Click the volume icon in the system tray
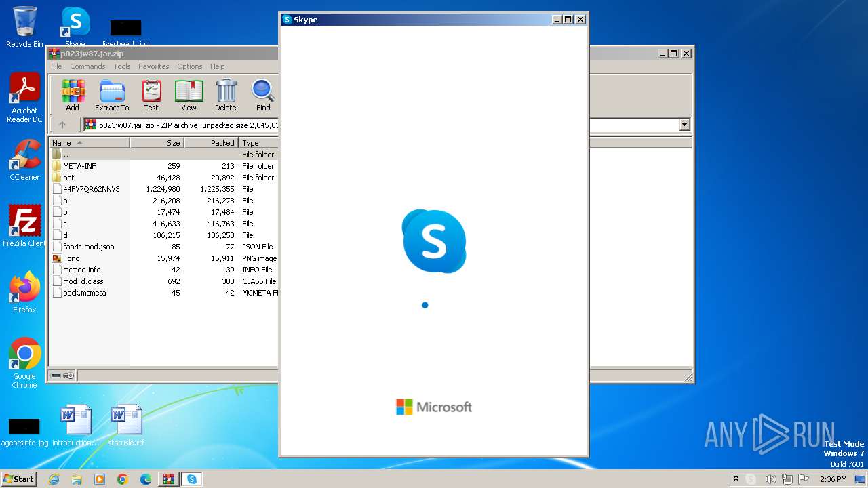This screenshot has height=488, width=868. (x=770, y=479)
